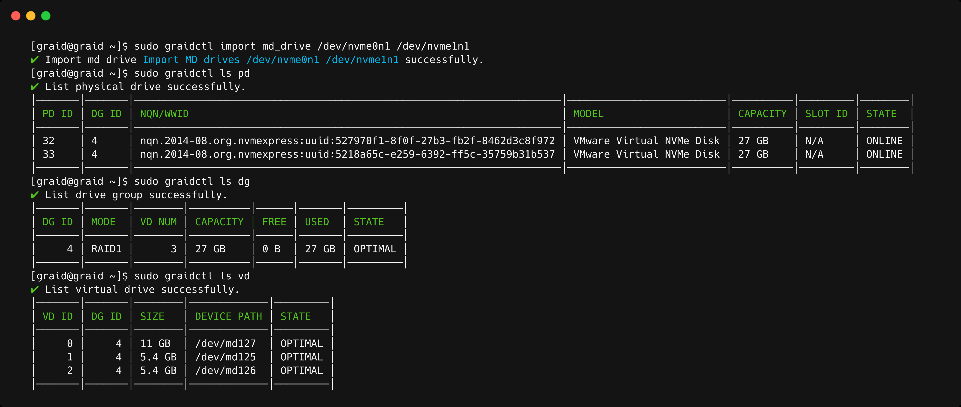Screen dimensions: 961x407
Task: Click the OPTIMAL state of /dev/md126
Action: [x=302, y=370]
